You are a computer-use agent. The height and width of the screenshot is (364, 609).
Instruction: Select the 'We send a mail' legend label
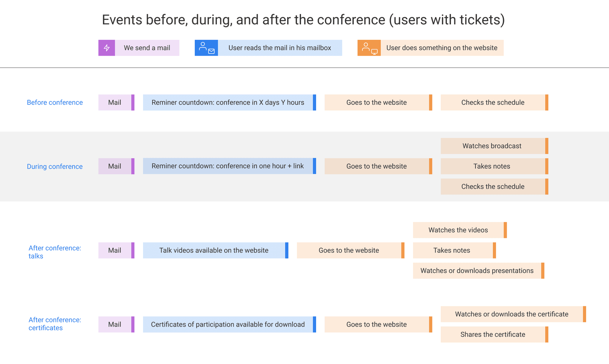click(x=147, y=48)
